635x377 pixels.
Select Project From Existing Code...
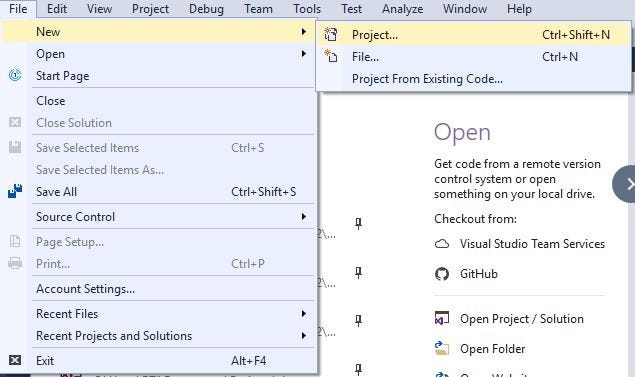click(474, 79)
